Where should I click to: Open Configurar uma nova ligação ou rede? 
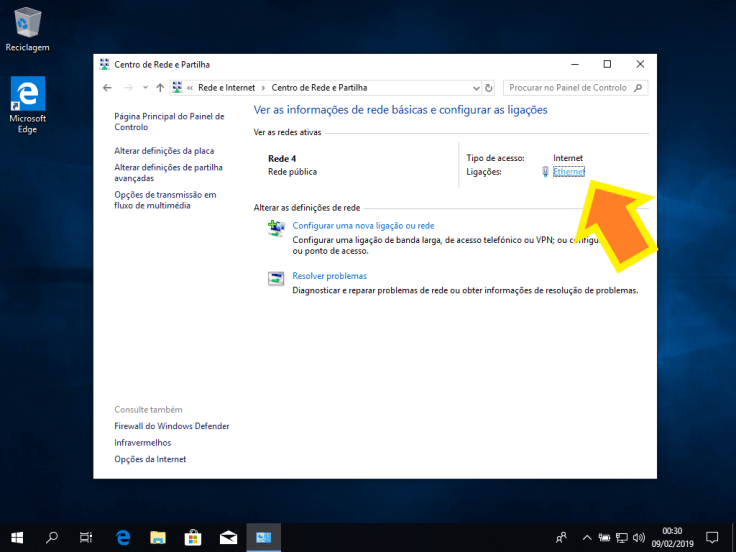tap(363, 226)
